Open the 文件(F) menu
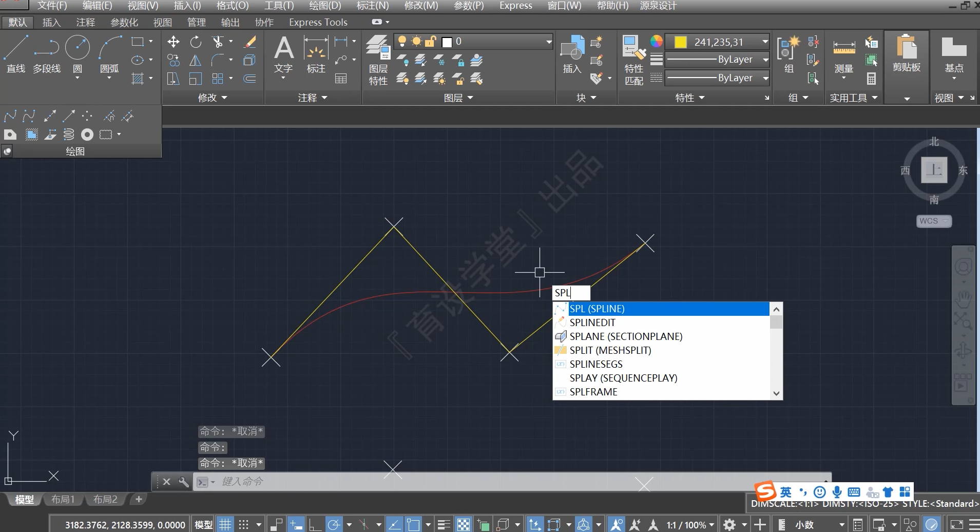 point(52,6)
